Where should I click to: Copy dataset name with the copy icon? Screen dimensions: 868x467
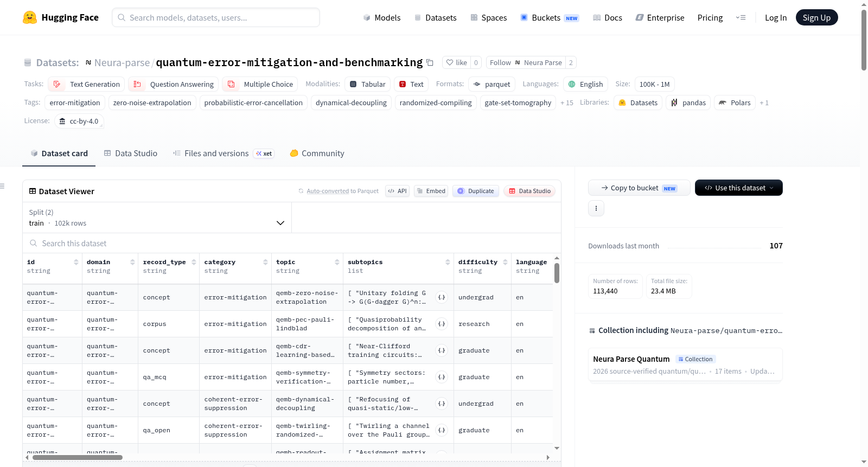pos(430,62)
